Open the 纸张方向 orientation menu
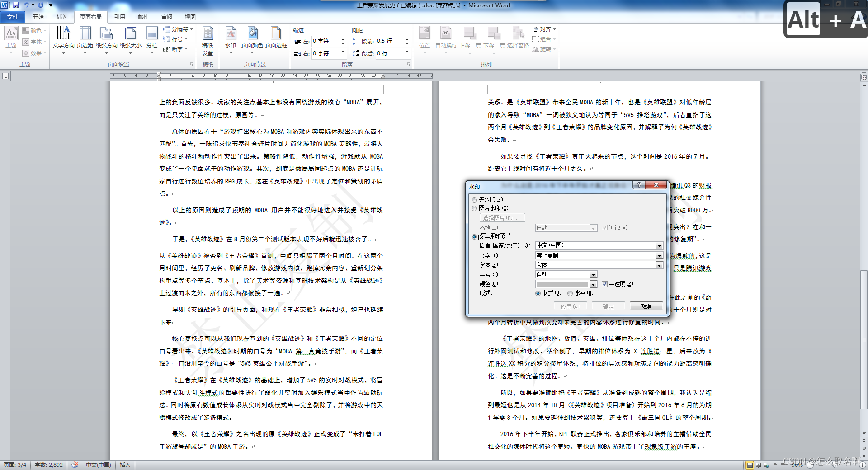This screenshot has width=868, height=470. pos(107,40)
